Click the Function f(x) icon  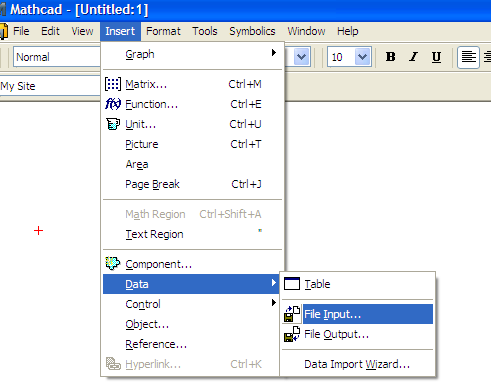[113, 104]
